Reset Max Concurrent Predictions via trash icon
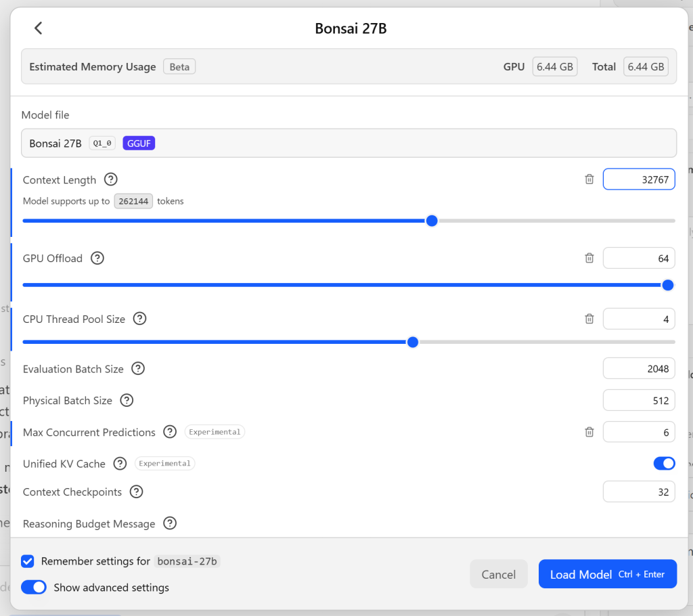 click(589, 432)
